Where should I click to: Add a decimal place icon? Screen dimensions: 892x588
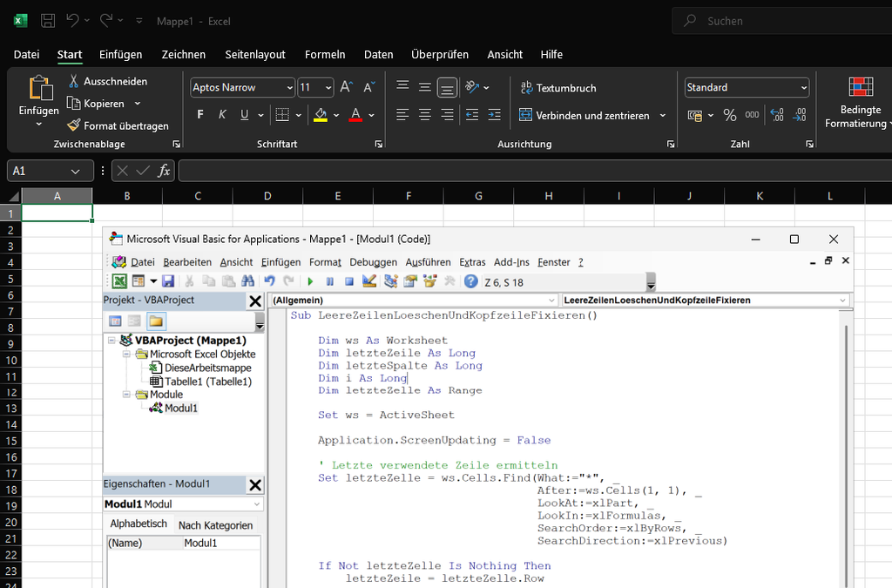777,115
